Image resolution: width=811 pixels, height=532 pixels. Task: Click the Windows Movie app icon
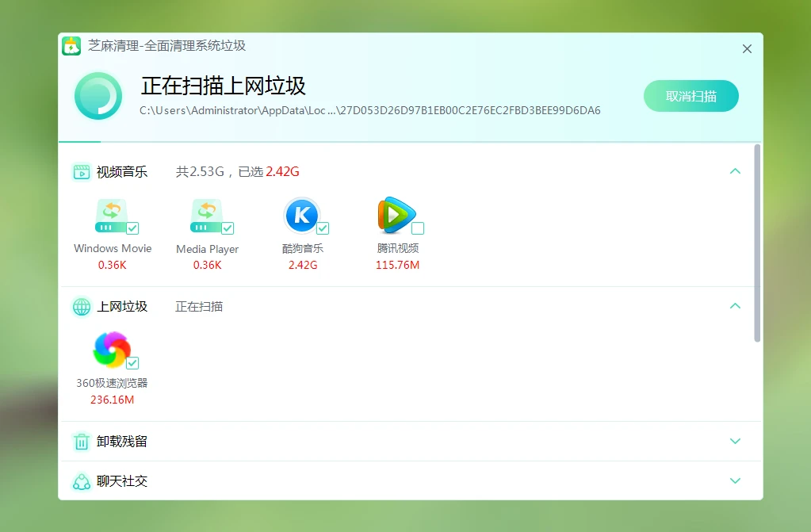[111, 216]
